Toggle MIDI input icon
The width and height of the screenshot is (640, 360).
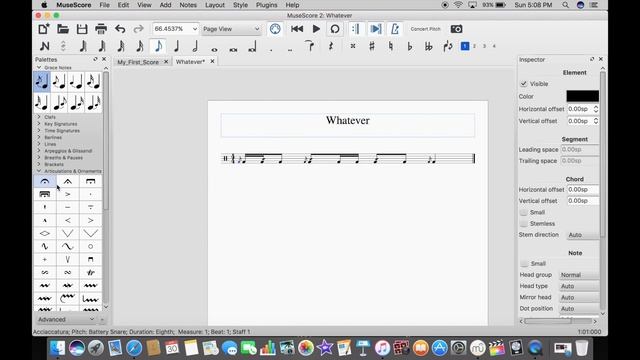[275, 29]
